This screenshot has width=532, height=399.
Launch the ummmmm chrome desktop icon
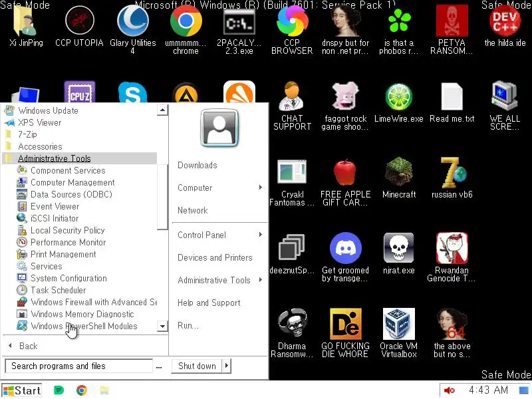pyautogui.click(x=186, y=21)
